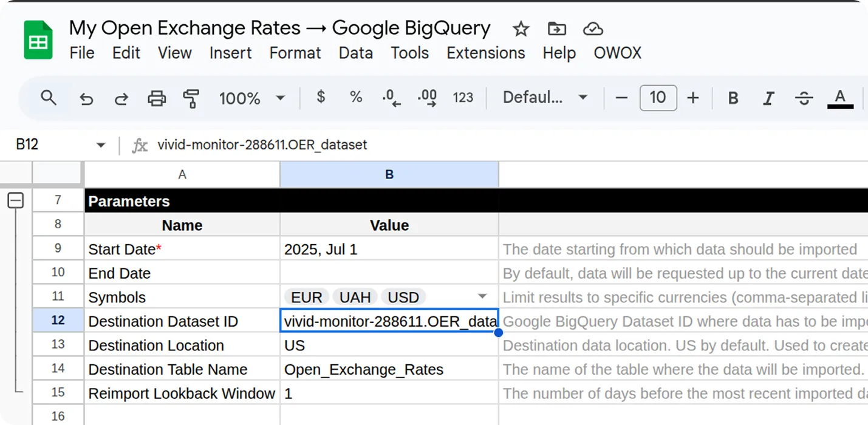Activate the paint format tool
The width and height of the screenshot is (868, 425).
pyautogui.click(x=191, y=98)
